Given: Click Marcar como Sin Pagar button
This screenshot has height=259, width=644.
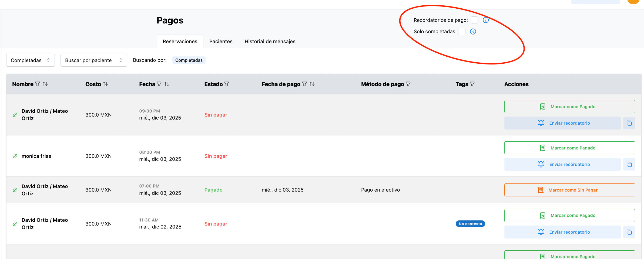Looking at the screenshot, I should pyautogui.click(x=569, y=190).
